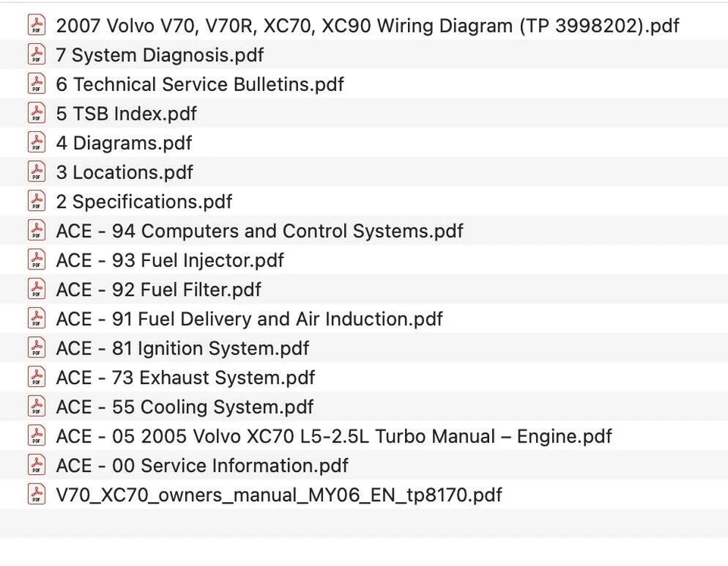
Task: Click PDF icon next to V70_XC70 owners manual
Action: point(36,495)
